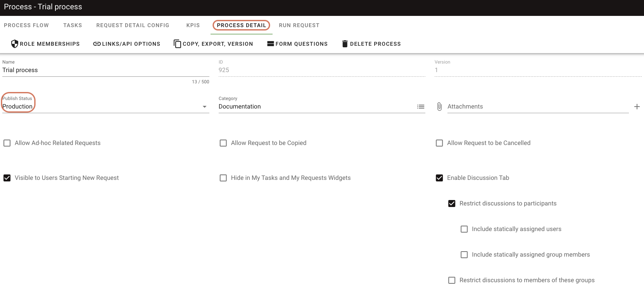Viewport: 644px width, 295px height.
Task: Expand the Publish Status dropdown arrow
Action: click(205, 107)
